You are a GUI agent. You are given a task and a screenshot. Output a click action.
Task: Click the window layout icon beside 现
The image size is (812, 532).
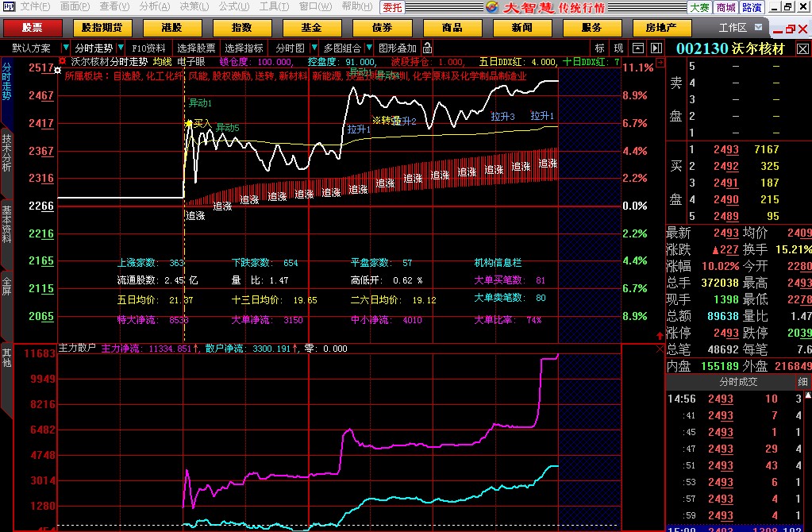[638, 48]
